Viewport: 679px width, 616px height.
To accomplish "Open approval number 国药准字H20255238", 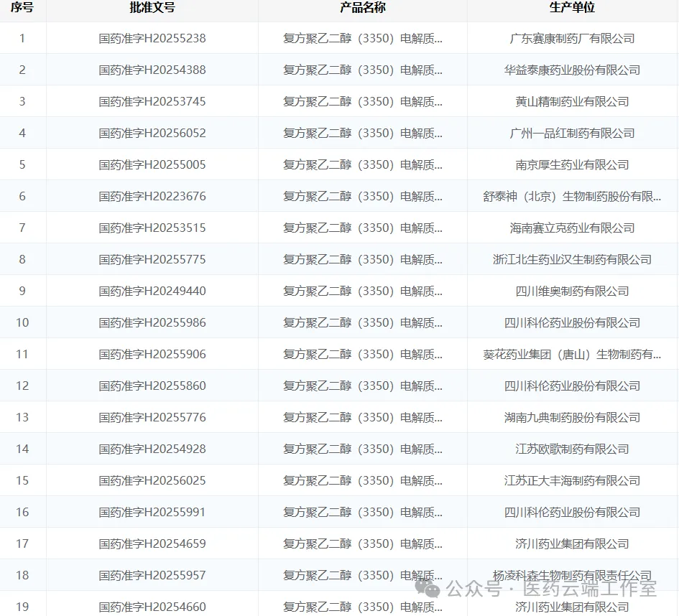I will pos(152,39).
